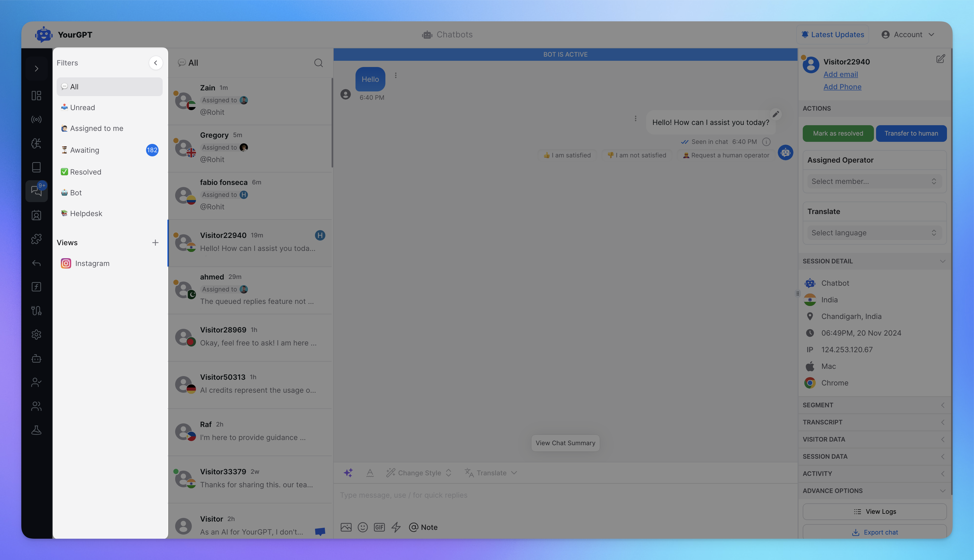
Task: Open the knowledge book icon in sidebar
Action: pos(37,167)
